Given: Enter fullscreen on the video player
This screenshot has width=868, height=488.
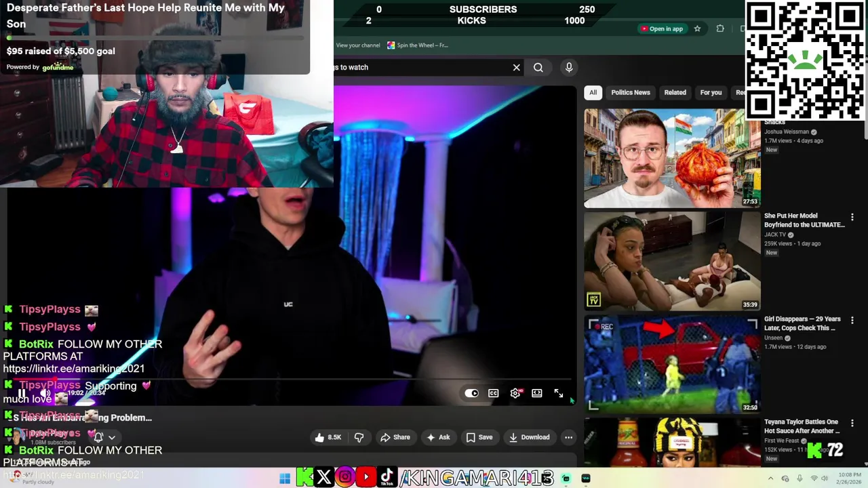Looking at the screenshot, I should click(x=559, y=393).
